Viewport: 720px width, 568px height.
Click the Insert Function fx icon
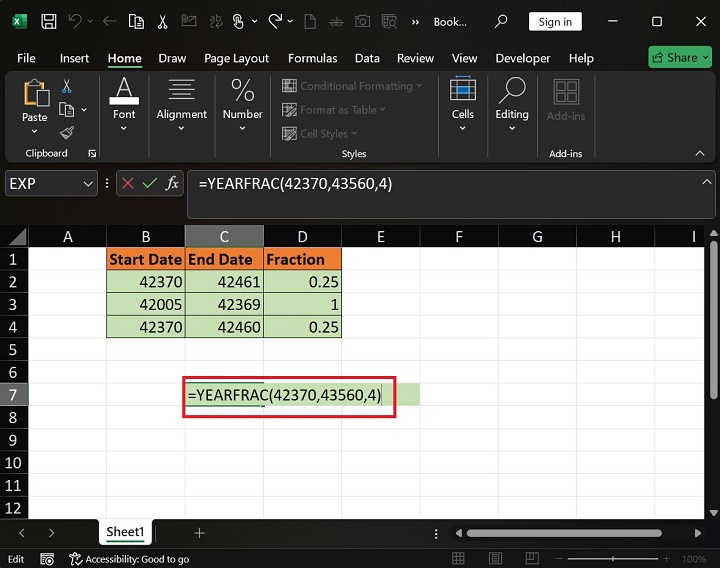coord(172,183)
